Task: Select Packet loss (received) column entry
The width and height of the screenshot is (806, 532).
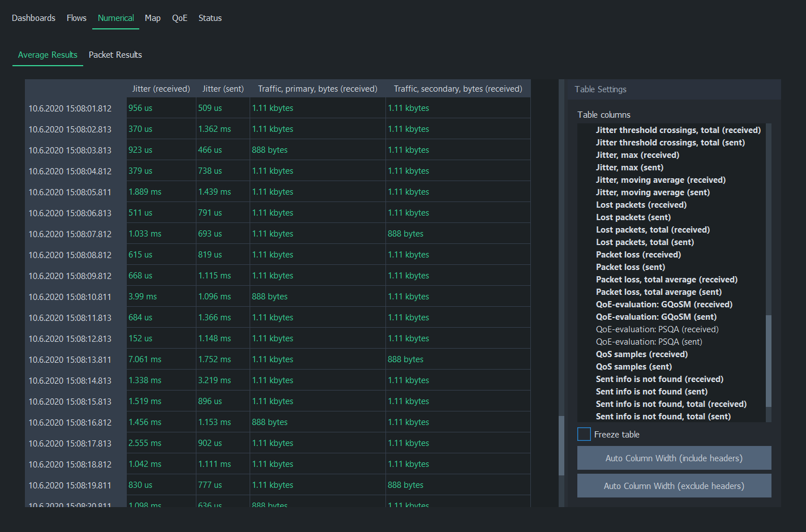Action: 638,255
